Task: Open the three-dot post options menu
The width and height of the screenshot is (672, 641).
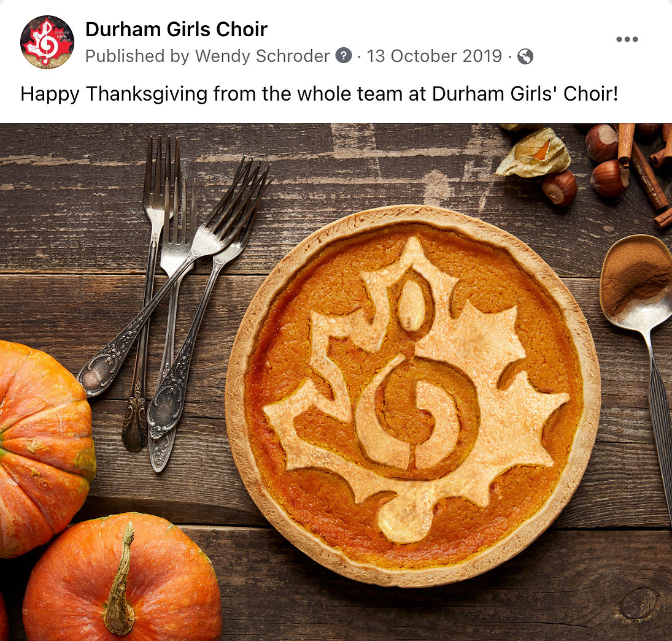Action: [627, 39]
